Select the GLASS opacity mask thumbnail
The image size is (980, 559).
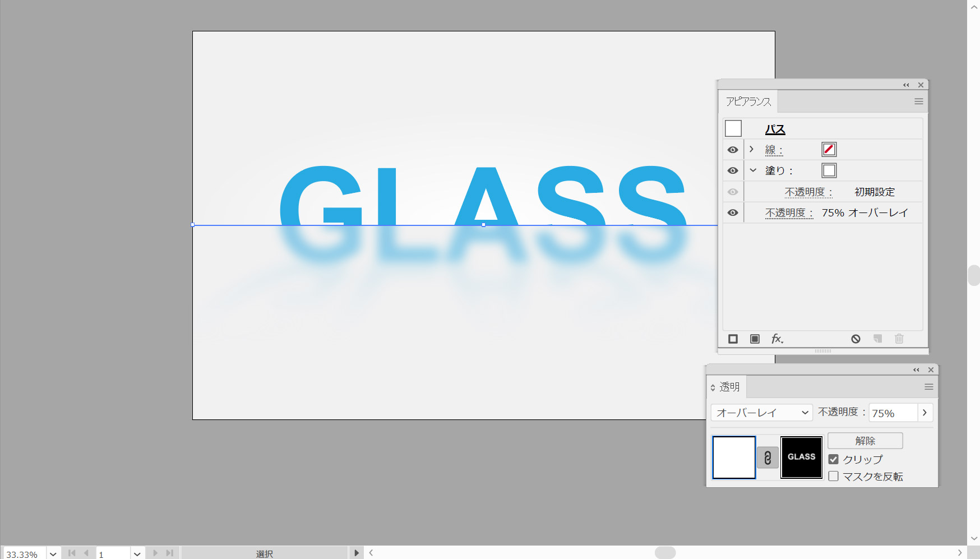coord(801,458)
